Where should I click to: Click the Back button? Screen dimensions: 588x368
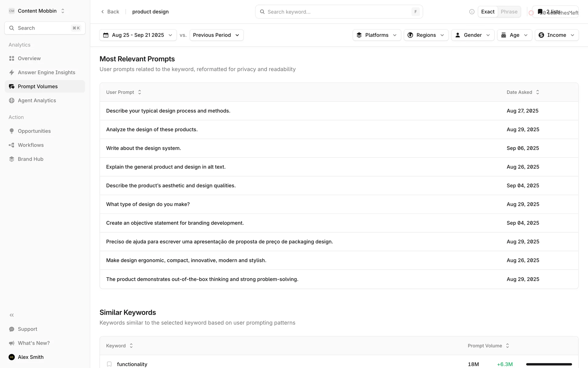point(110,12)
